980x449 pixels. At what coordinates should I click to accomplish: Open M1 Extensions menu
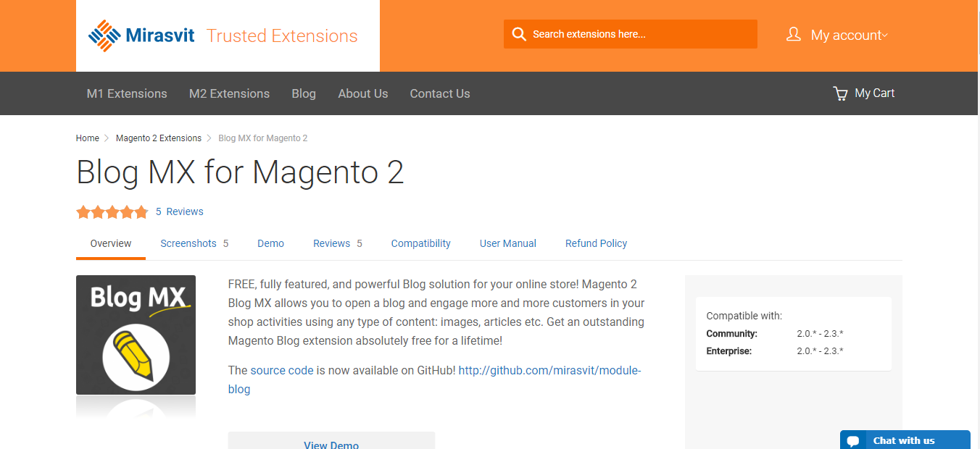coord(127,93)
